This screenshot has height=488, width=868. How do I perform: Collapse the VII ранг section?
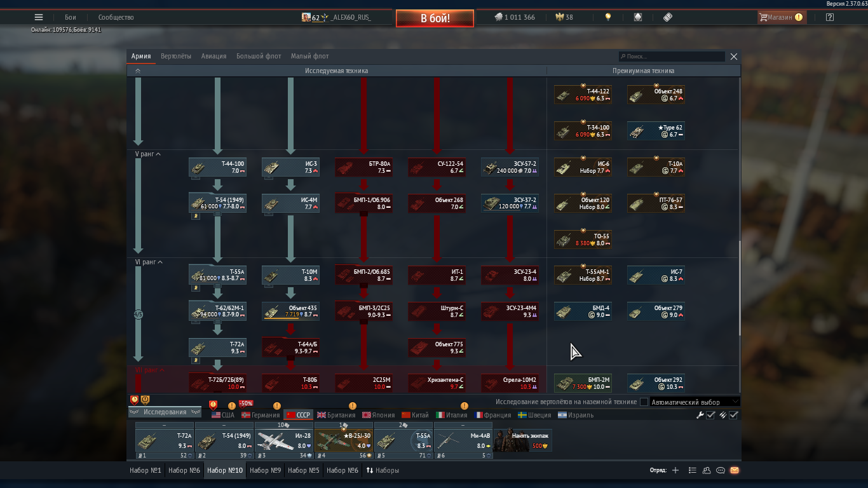tap(150, 370)
